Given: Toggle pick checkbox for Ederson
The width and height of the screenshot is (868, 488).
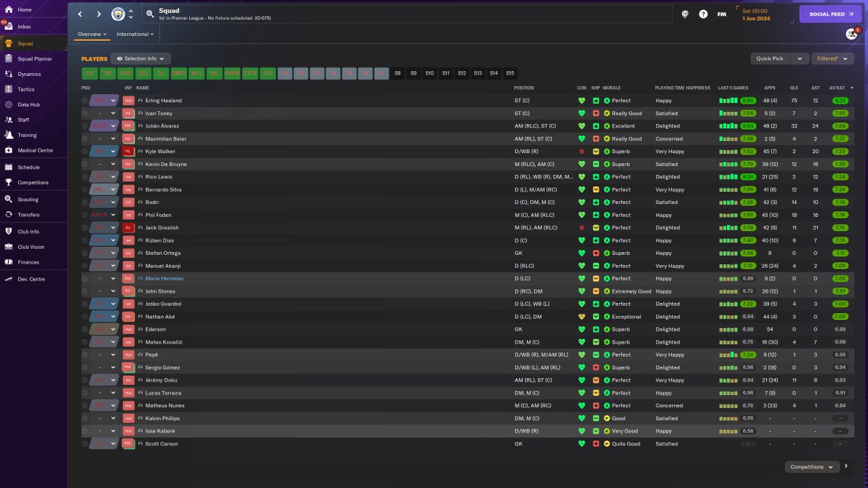Looking at the screenshot, I should coord(85,329).
